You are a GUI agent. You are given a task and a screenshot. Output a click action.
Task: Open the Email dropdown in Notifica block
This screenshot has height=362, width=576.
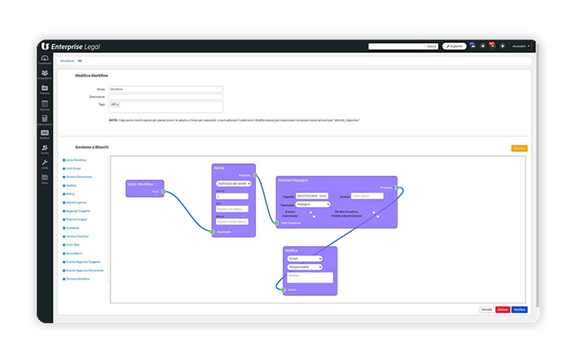coord(305,258)
